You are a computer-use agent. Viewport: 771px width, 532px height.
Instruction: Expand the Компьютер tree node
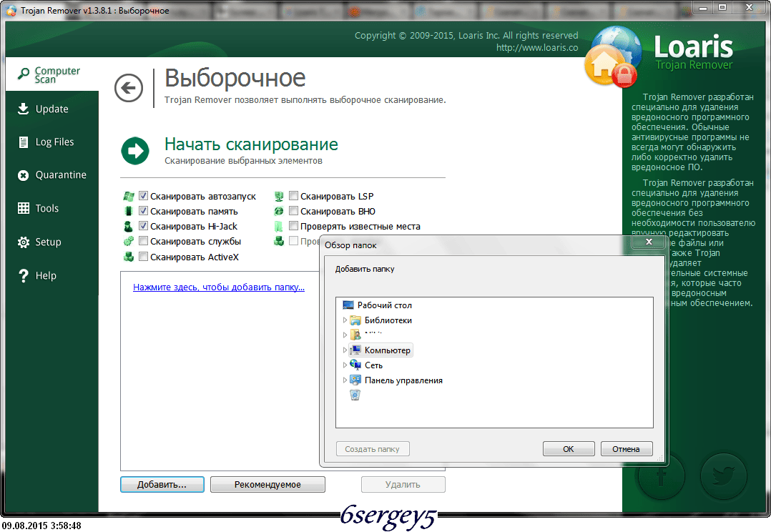[345, 350]
